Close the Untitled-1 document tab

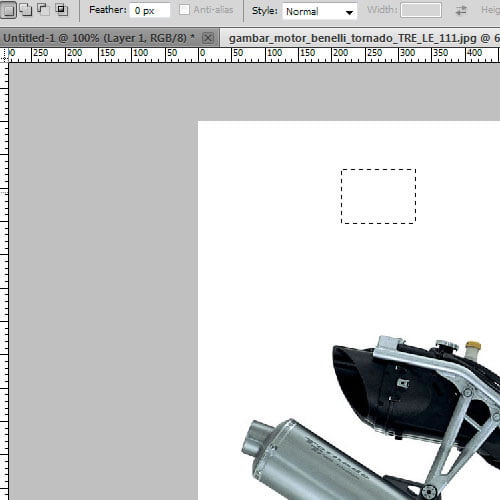[x=208, y=38]
